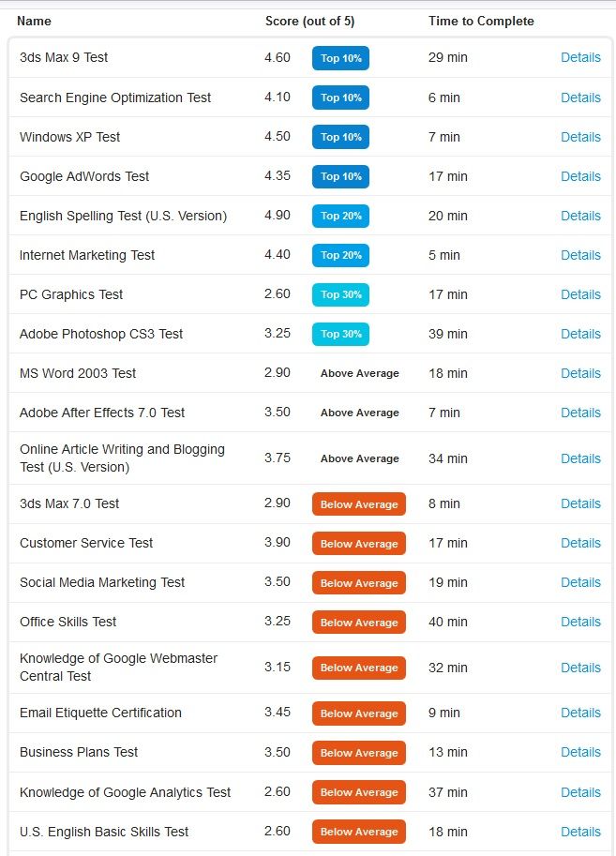The image size is (616, 856).
Task: Click Below Average badge for Social Media Marketing
Action: [x=359, y=582]
